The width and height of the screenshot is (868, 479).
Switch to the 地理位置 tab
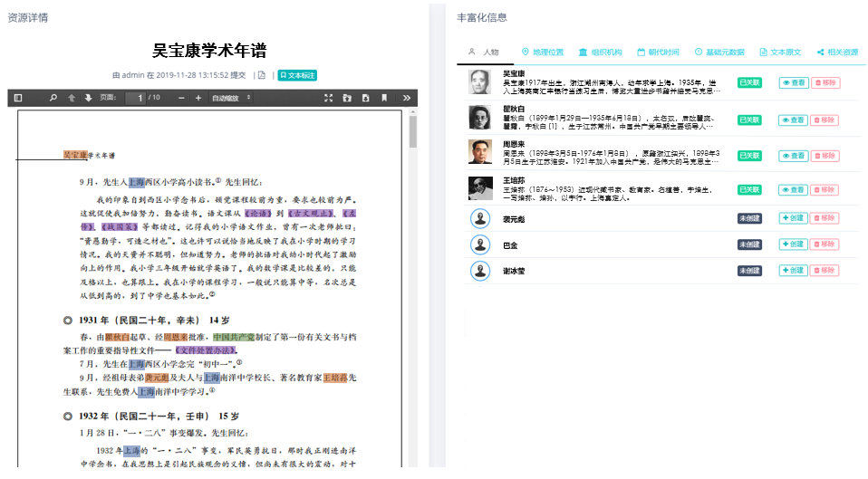542,53
